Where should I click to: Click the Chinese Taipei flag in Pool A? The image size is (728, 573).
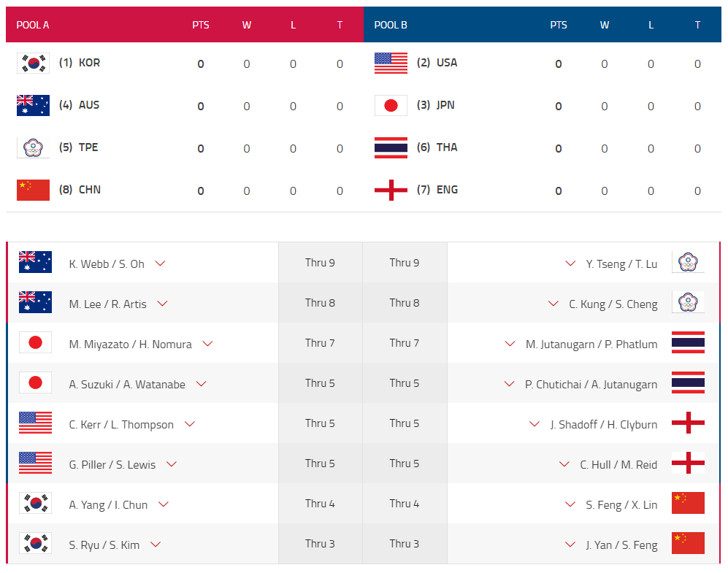pos(33,148)
